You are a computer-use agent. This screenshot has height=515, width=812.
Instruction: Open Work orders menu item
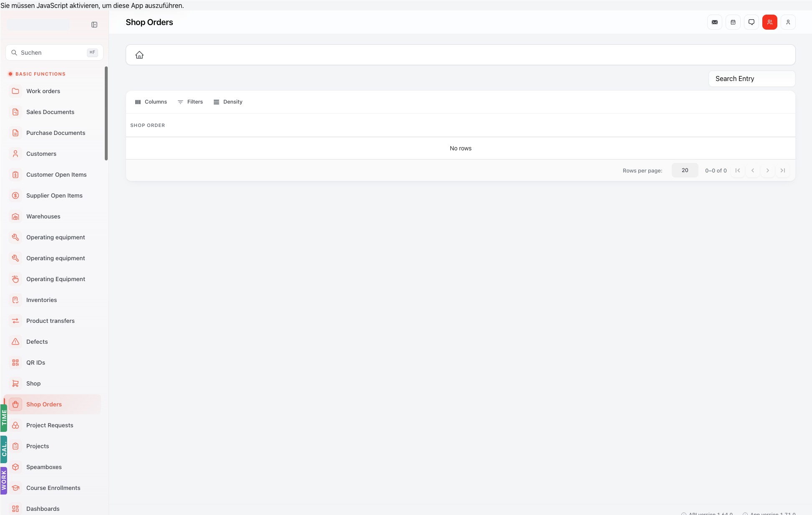[53, 91]
